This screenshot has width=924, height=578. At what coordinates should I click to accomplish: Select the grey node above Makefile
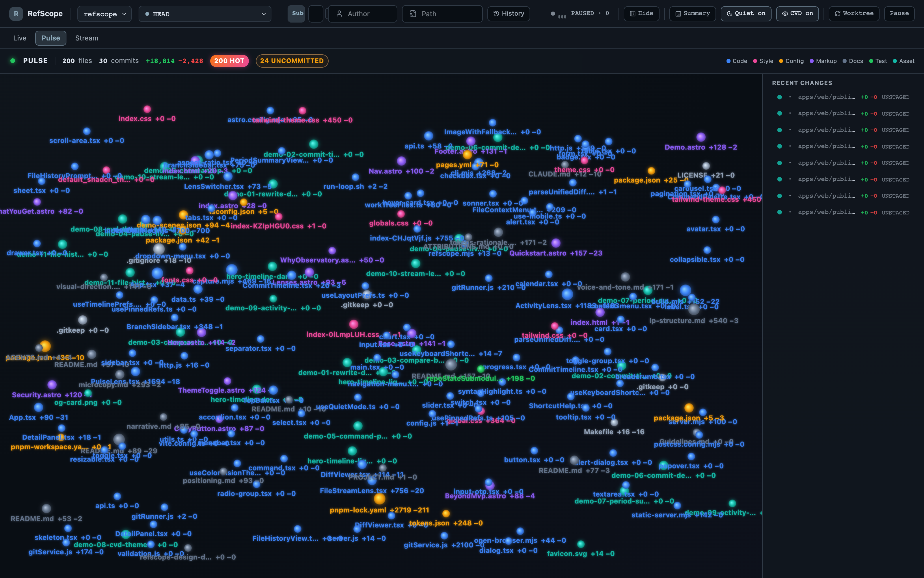(614, 423)
